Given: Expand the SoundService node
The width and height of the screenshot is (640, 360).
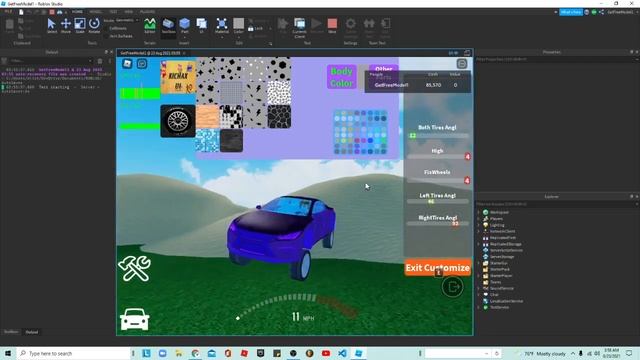Looking at the screenshot, I should pyautogui.click(x=478, y=288).
